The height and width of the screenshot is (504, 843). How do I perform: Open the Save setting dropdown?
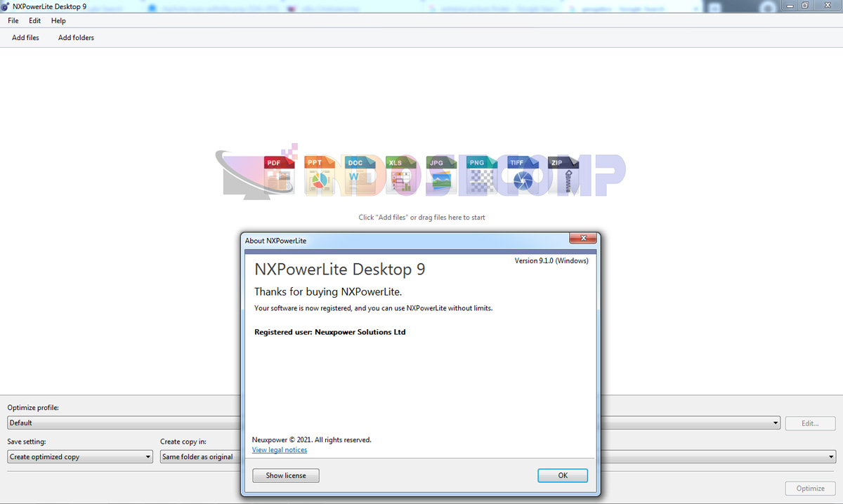click(80, 457)
